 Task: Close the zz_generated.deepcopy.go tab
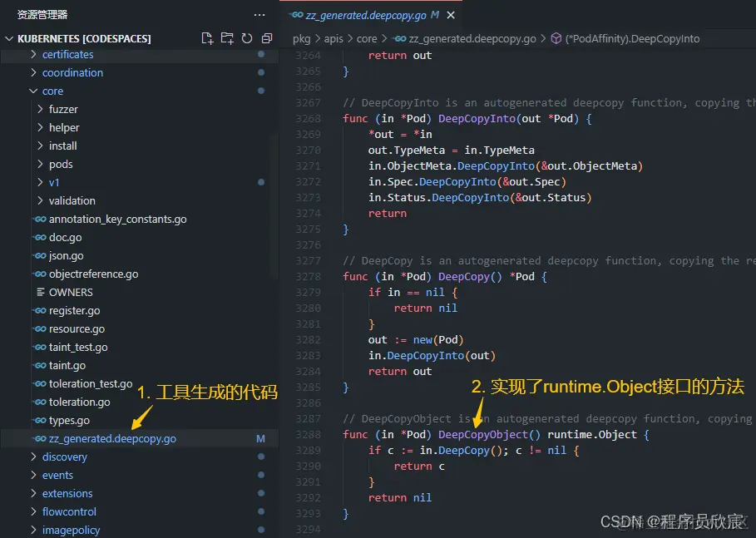[x=451, y=16]
